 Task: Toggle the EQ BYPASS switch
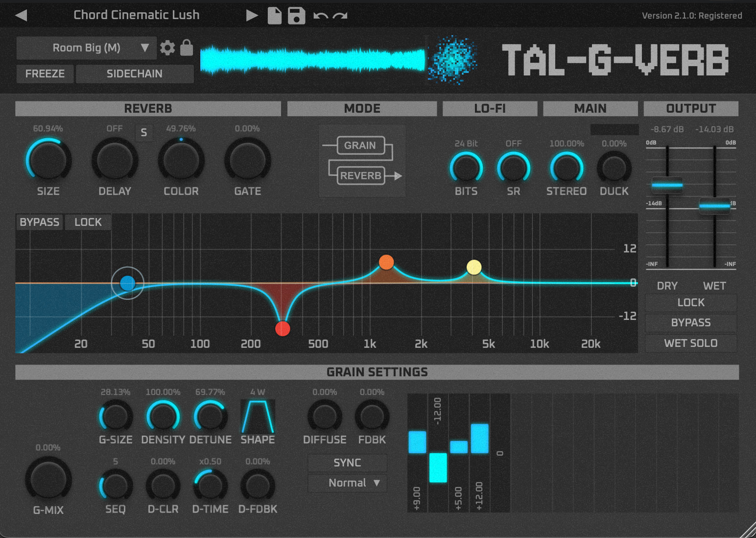(x=40, y=222)
